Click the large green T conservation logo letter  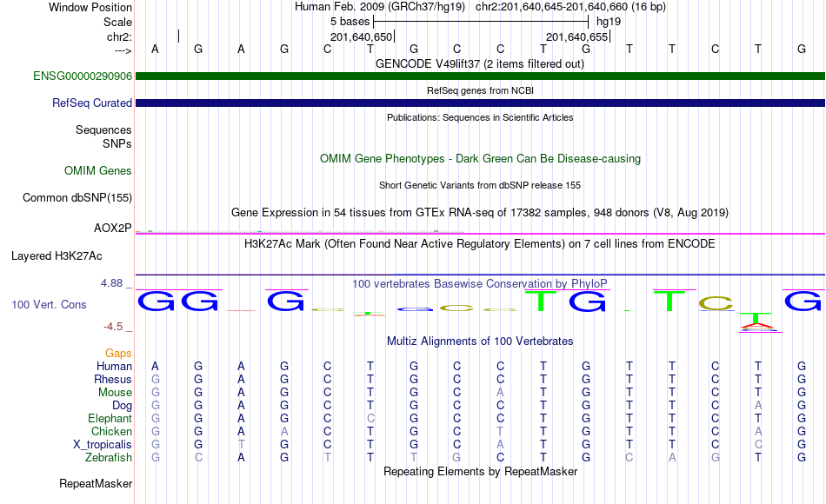pyautogui.click(x=541, y=300)
